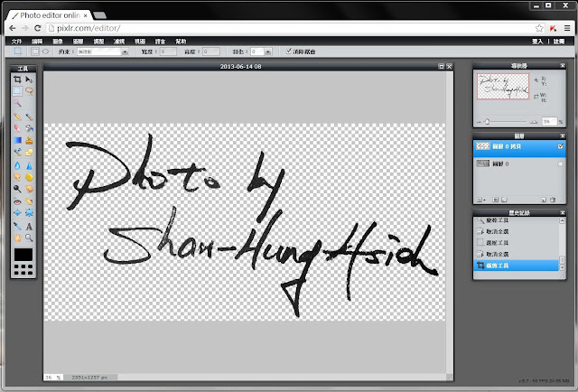The image size is (578, 392).
Task: Select the Sharpen cone tool
Action: 29,165
